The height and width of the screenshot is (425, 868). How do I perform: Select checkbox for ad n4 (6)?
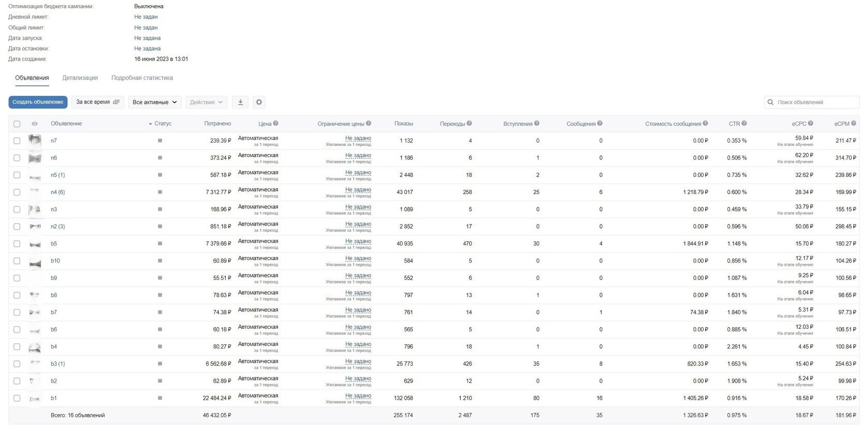coord(17,192)
